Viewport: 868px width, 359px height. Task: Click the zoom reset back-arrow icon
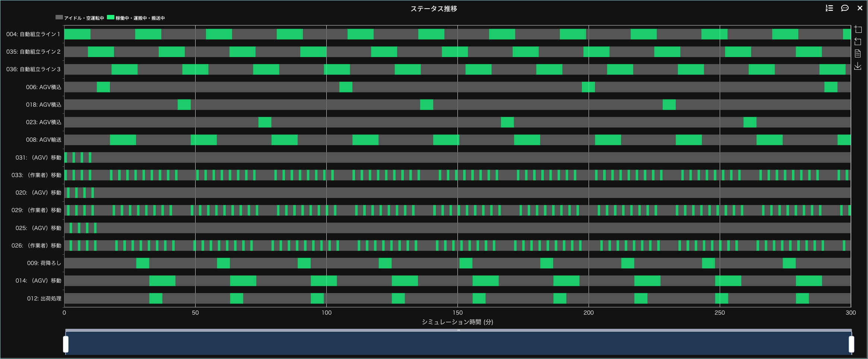(x=858, y=41)
